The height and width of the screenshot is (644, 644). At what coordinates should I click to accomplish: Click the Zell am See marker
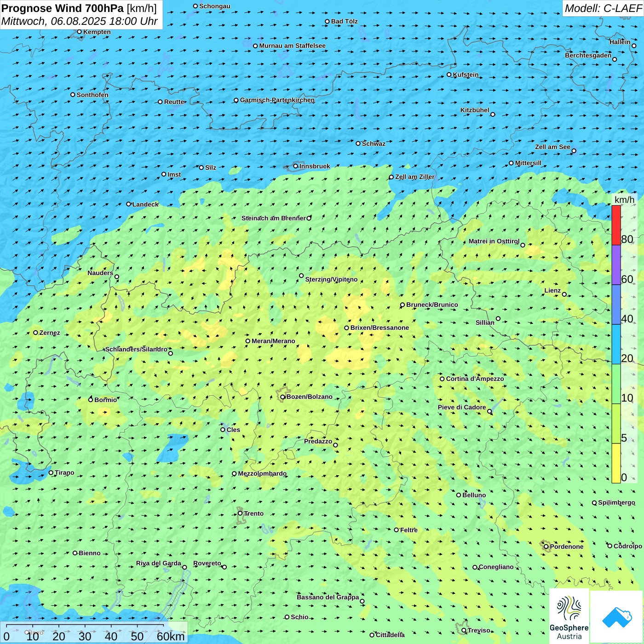point(574,150)
